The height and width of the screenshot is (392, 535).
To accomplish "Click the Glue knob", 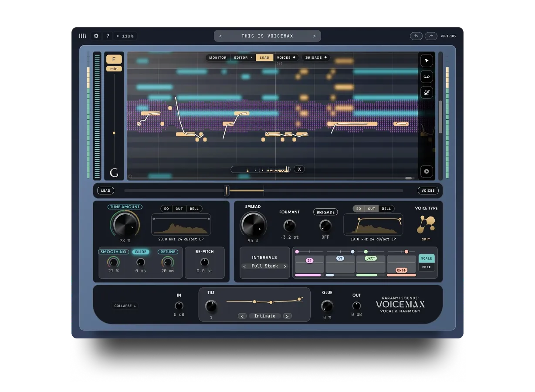I will click(x=327, y=306).
